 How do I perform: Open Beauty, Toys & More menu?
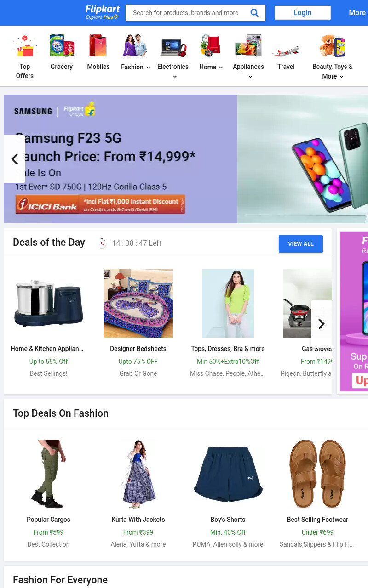[333, 71]
